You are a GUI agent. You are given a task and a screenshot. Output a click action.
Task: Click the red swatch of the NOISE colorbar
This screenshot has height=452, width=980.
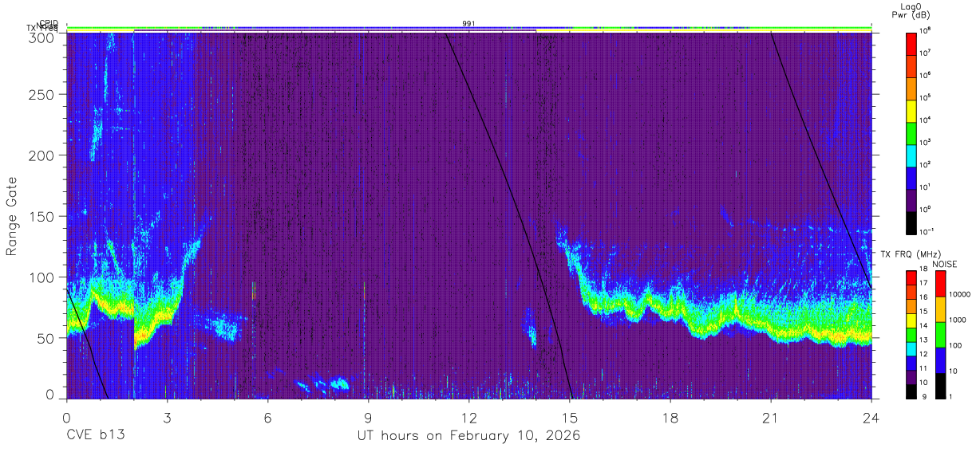pyautogui.click(x=940, y=284)
